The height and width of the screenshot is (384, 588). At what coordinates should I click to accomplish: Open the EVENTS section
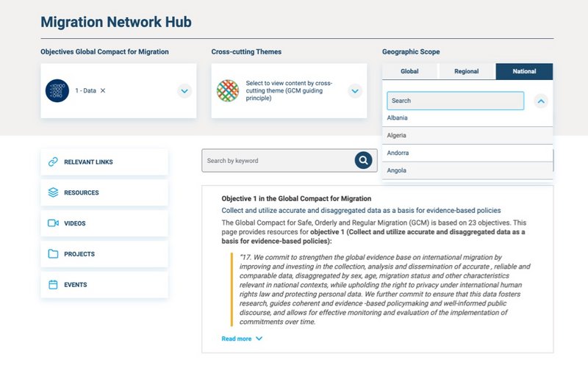pyautogui.click(x=104, y=285)
